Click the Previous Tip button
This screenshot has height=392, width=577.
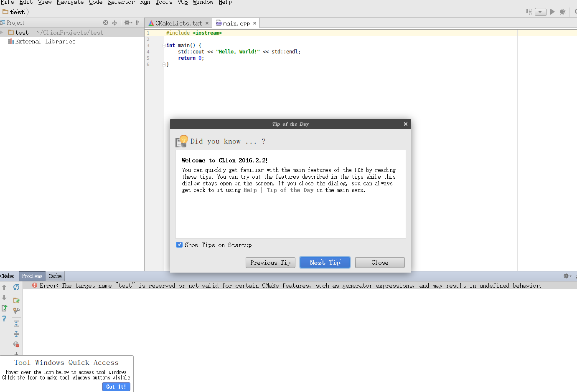[270, 263]
